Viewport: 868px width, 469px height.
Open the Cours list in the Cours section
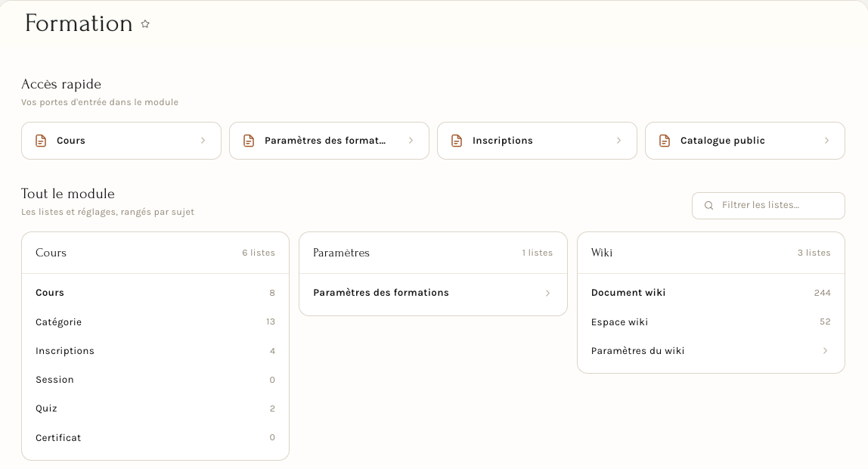155,293
